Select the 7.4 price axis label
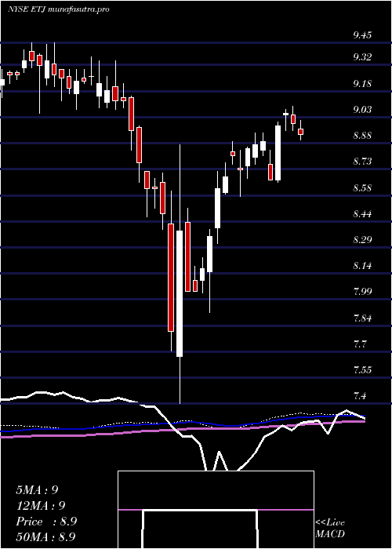Image resolution: width=392 pixels, height=549 pixels. click(x=360, y=396)
